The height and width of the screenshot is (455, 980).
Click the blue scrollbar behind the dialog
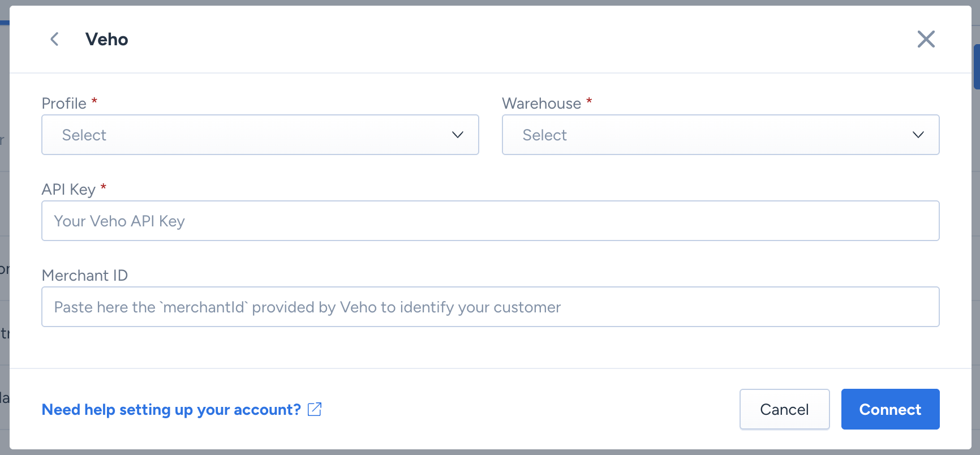tap(976, 67)
